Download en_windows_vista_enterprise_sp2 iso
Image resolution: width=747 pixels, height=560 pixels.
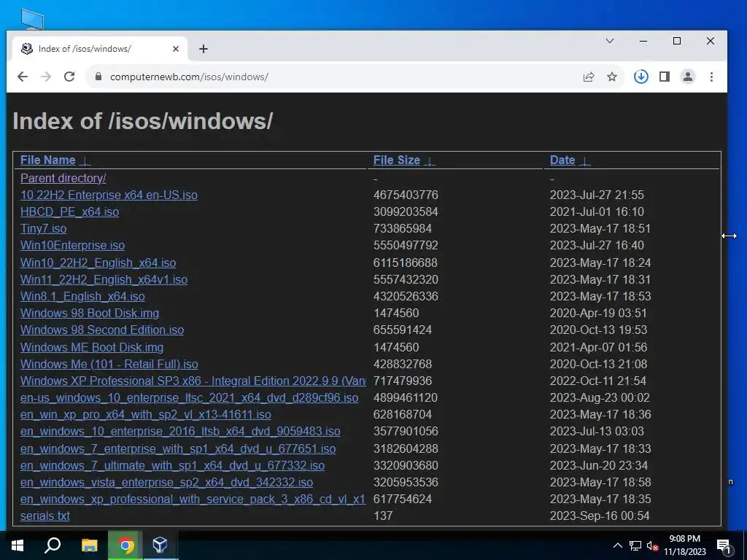pyautogui.click(x=167, y=483)
